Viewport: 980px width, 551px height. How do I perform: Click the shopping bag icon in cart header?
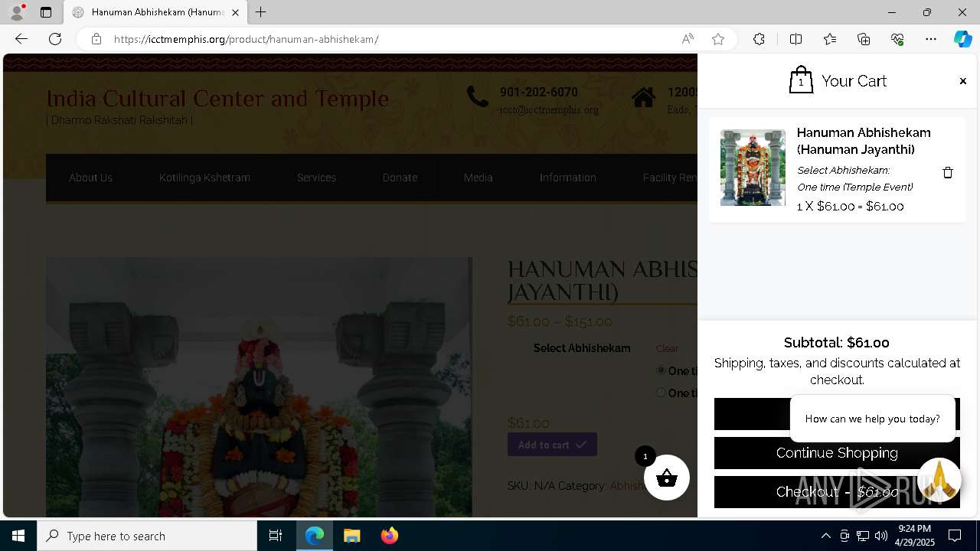click(801, 80)
